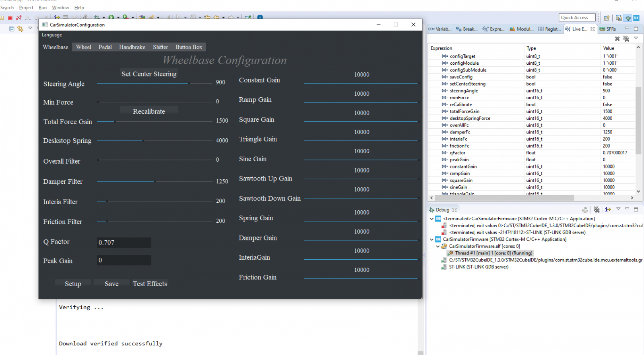
Task: Click the red Disconnect debug icon
Action: [x=19, y=17]
